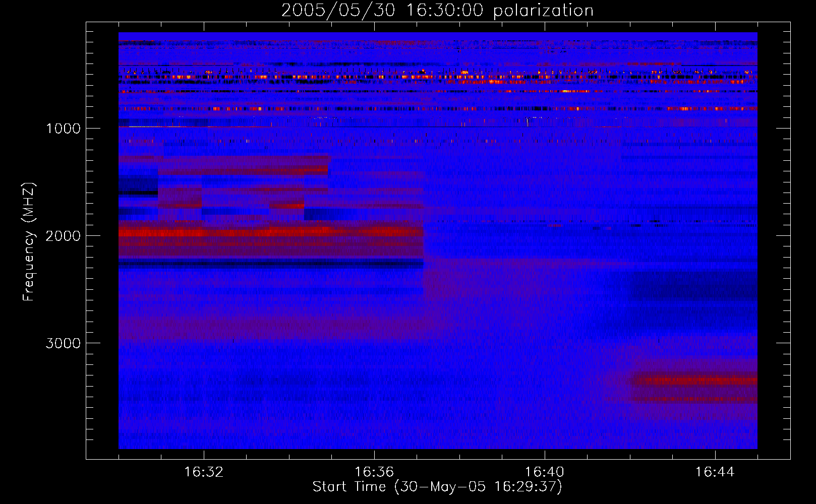Click the plot title '2005/05/30 16:30:00 polarization'

(x=437, y=11)
